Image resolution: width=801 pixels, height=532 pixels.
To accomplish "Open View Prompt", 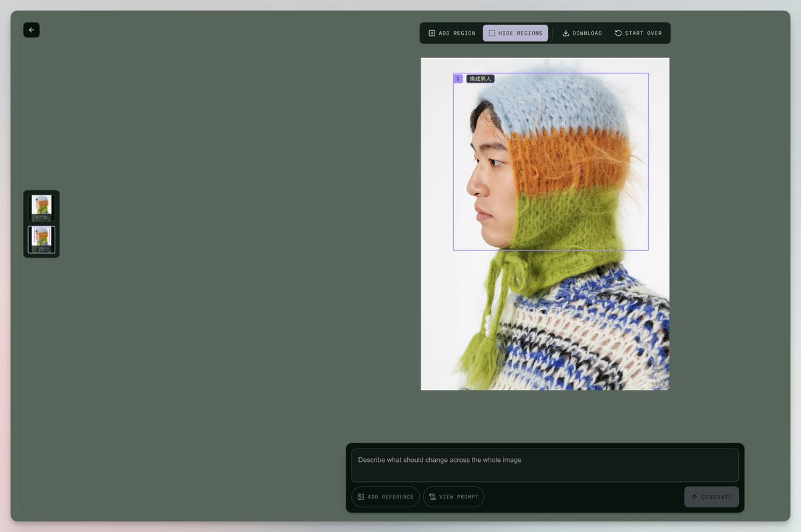I will point(454,497).
